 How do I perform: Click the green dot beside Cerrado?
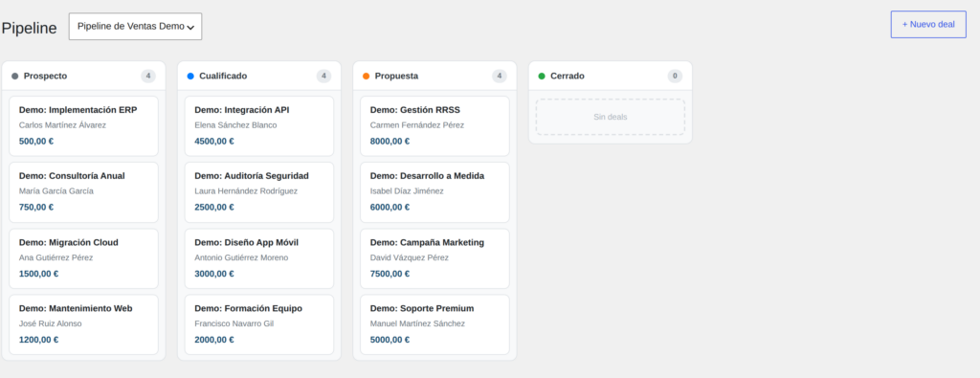(542, 77)
